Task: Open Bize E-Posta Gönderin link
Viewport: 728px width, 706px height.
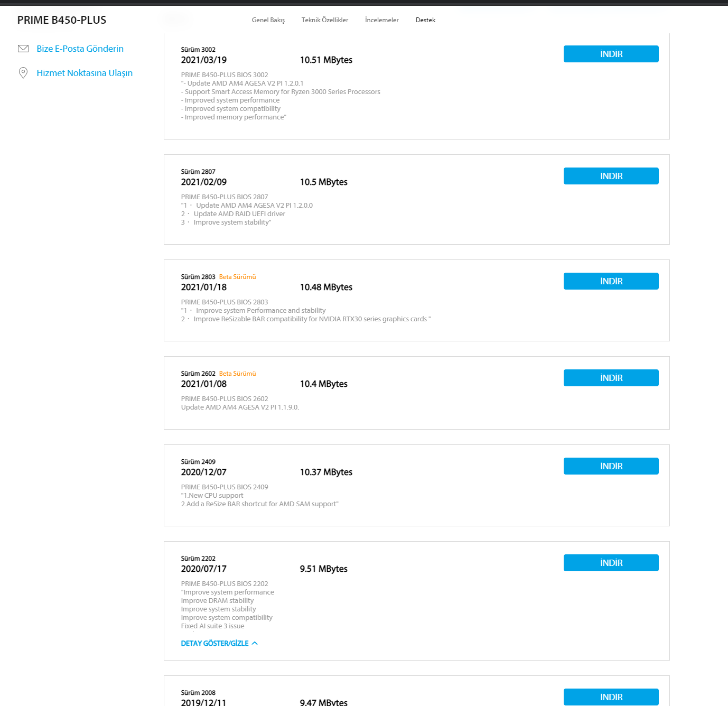Action: click(x=80, y=49)
